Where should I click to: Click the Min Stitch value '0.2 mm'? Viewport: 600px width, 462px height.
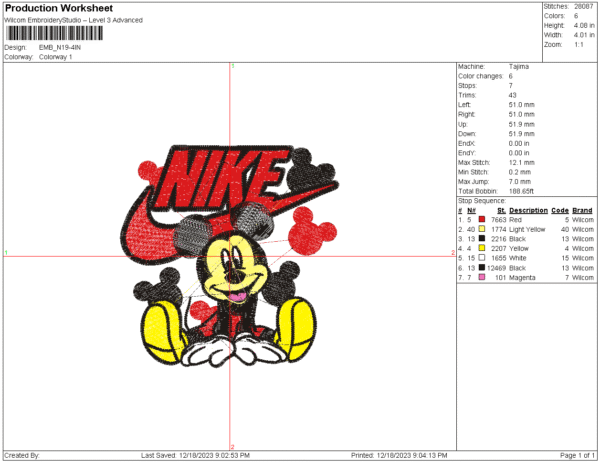520,172
